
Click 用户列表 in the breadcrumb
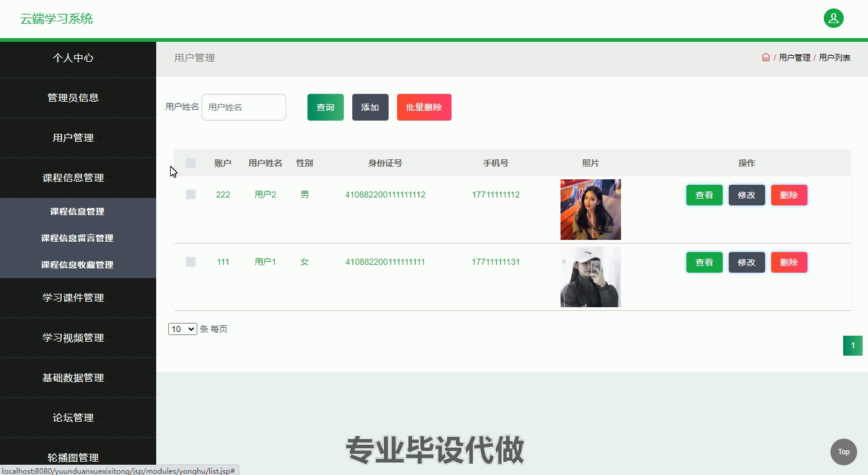click(835, 58)
